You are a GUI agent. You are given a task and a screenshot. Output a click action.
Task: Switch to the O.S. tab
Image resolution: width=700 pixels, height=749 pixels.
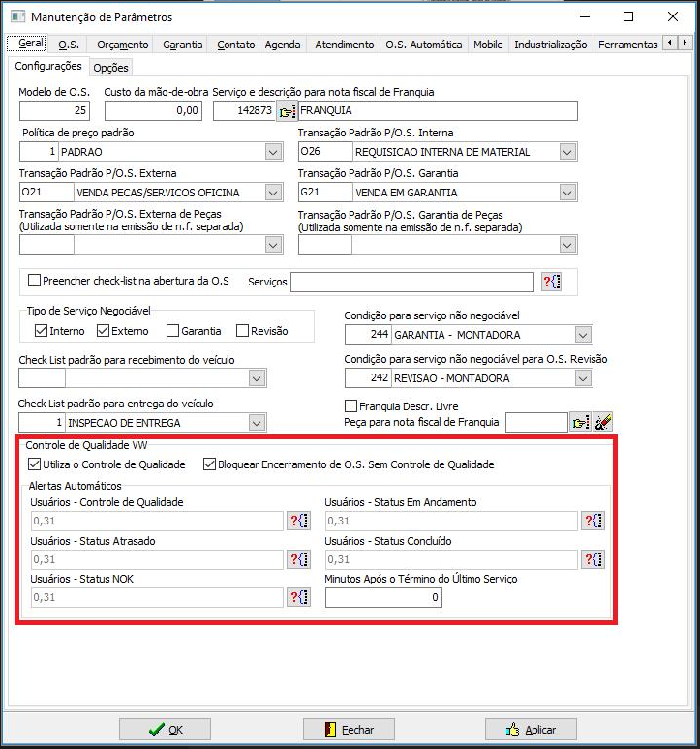click(69, 45)
